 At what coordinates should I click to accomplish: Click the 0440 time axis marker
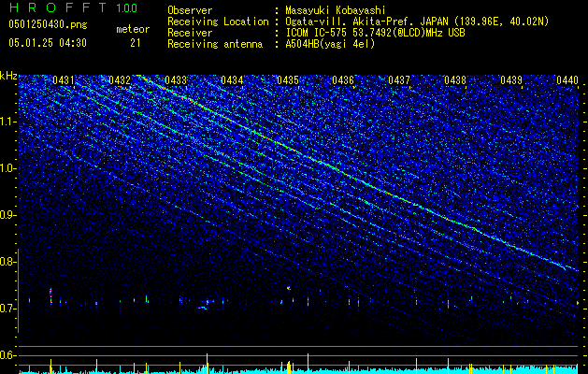567,80
